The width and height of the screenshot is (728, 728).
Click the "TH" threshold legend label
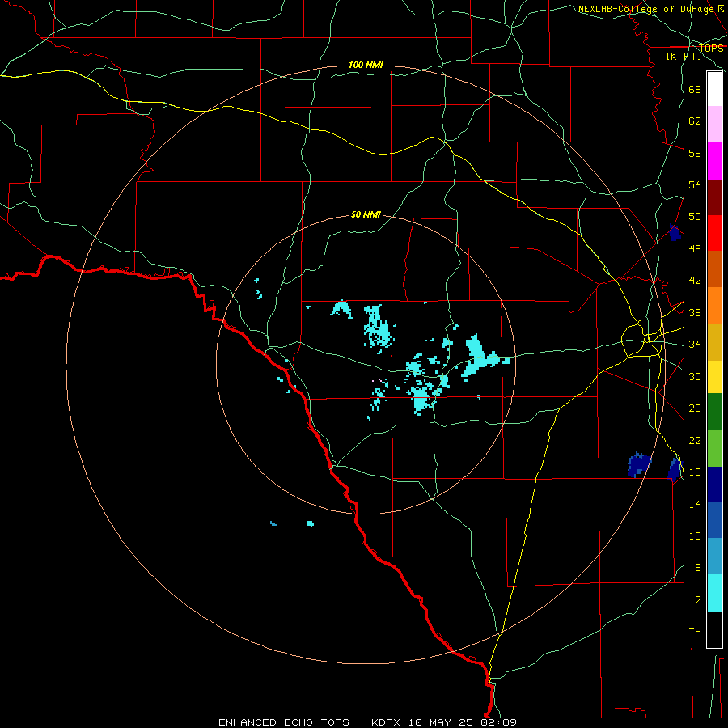[695, 632]
